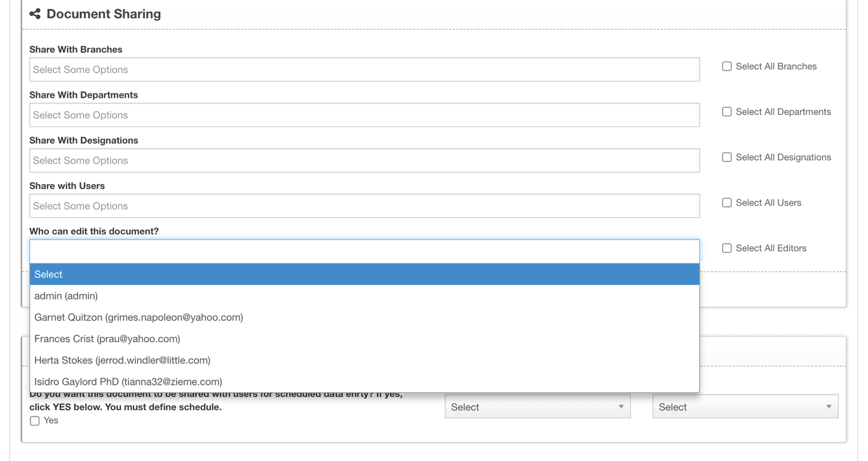Viewport: 868px width, 461px height.
Task: Click the editor search input field
Action: point(365,251)
